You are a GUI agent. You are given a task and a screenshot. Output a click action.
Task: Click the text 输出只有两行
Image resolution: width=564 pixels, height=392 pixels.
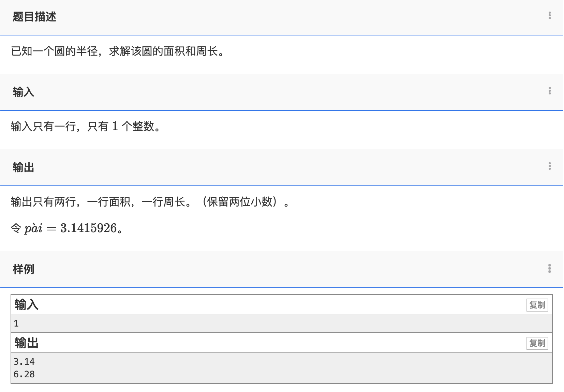(x=44, y=202)
